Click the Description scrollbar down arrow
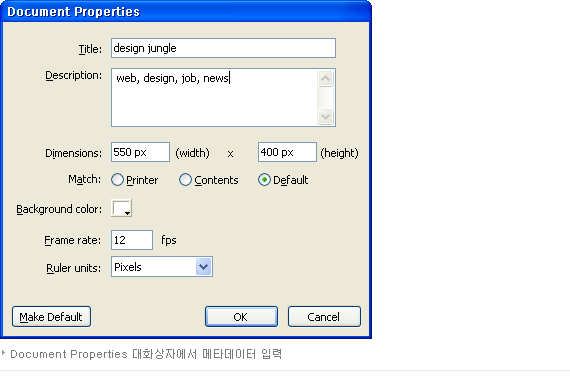The width and height of the screenshot is (570, 381). (325, 116)
